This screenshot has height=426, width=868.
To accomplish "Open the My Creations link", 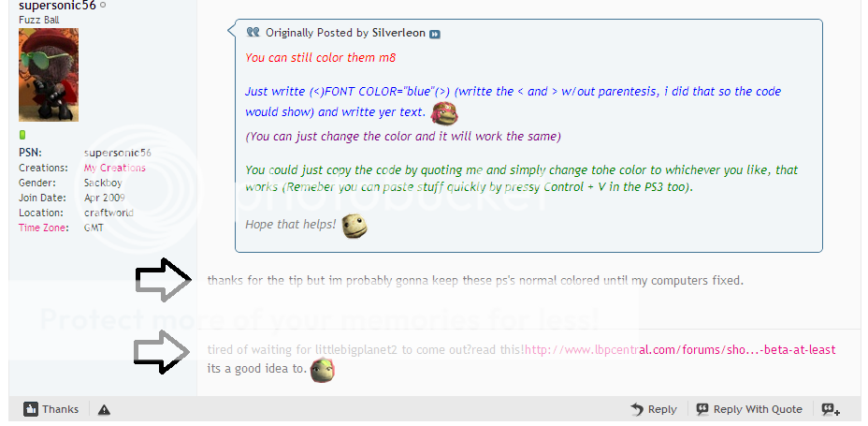I will tap(115, 168).
